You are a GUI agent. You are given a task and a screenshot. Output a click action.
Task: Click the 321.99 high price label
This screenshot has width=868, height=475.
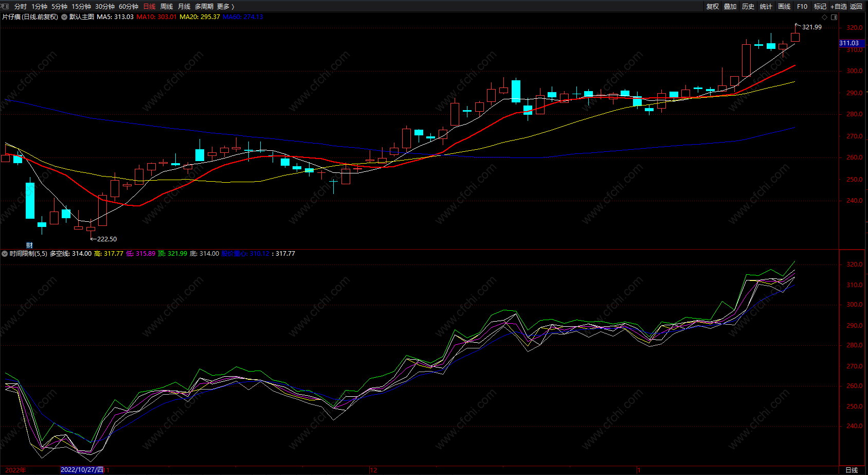(x=812, y=27)
